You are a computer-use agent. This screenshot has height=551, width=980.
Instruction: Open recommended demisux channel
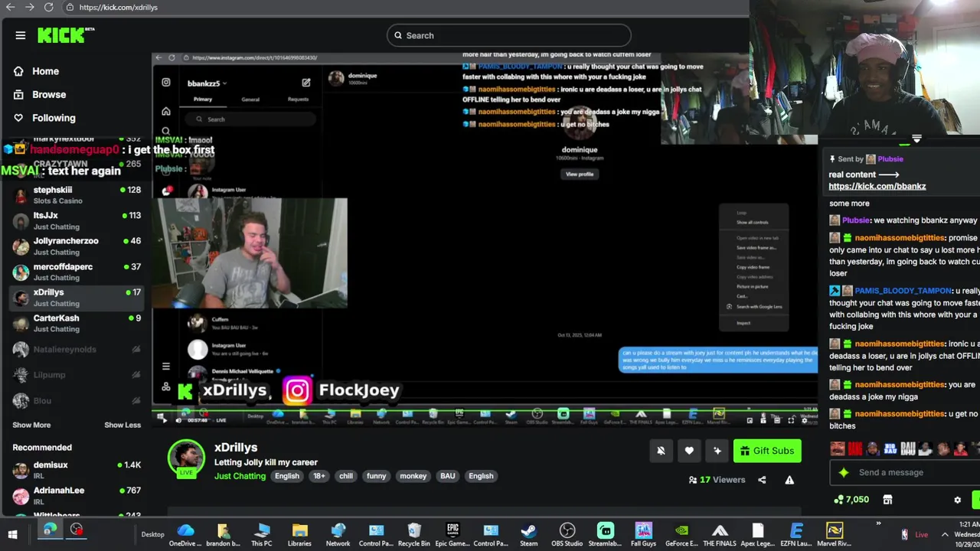pos(77,470)
